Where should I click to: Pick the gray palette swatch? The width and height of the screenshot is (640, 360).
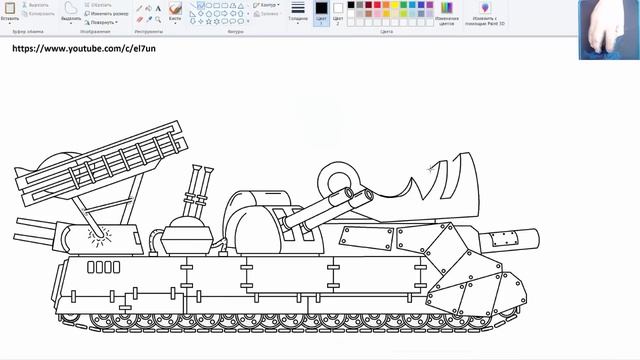[360, 5]
